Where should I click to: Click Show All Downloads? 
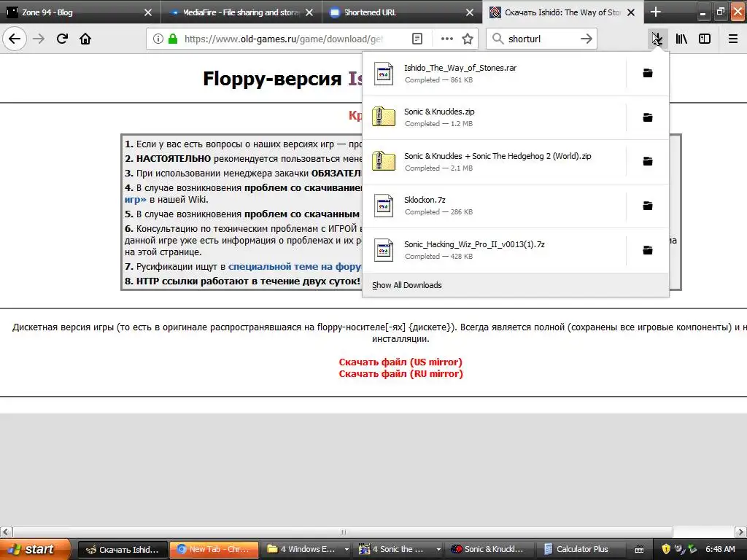coord(516,285)
